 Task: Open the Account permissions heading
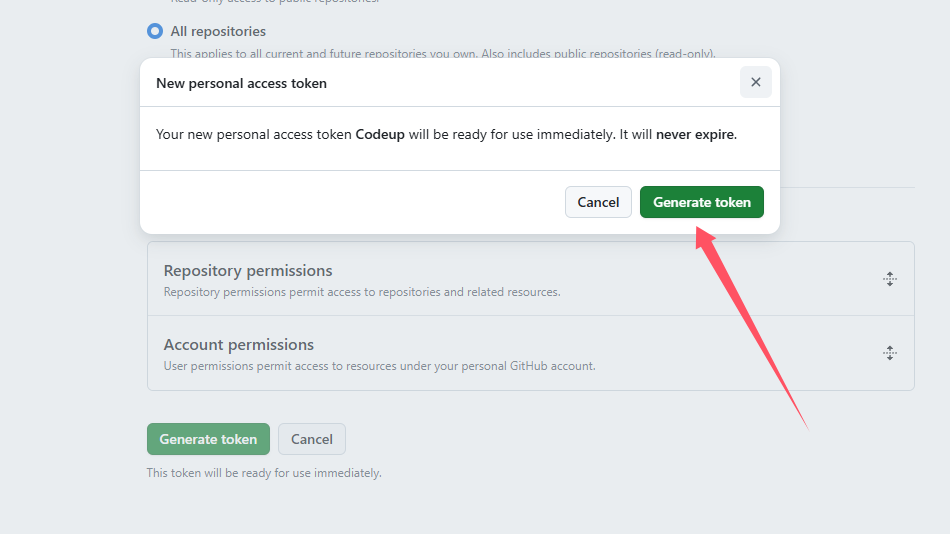(x=239, y=344)
